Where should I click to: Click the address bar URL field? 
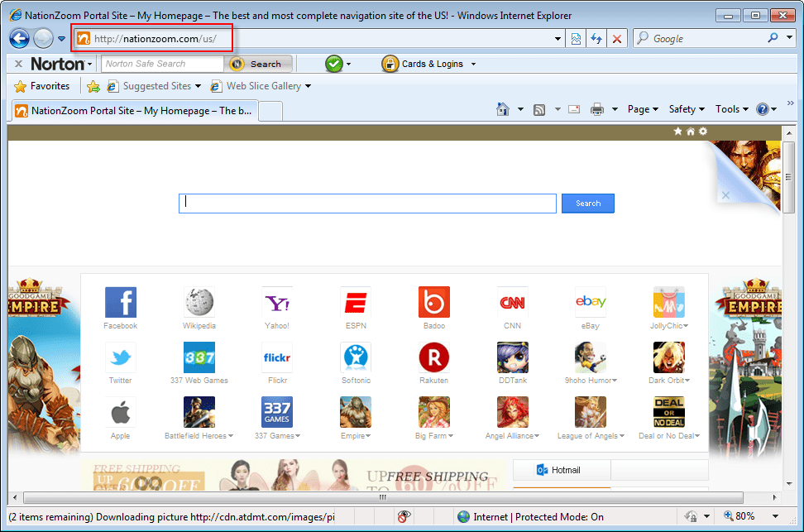pyautogui.click(x=313, y=39)
